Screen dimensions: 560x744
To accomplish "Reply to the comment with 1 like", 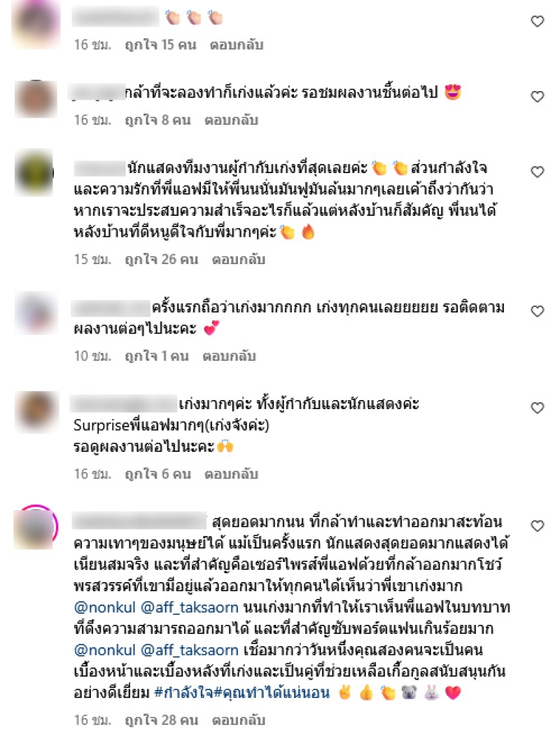I will point(230,356).
